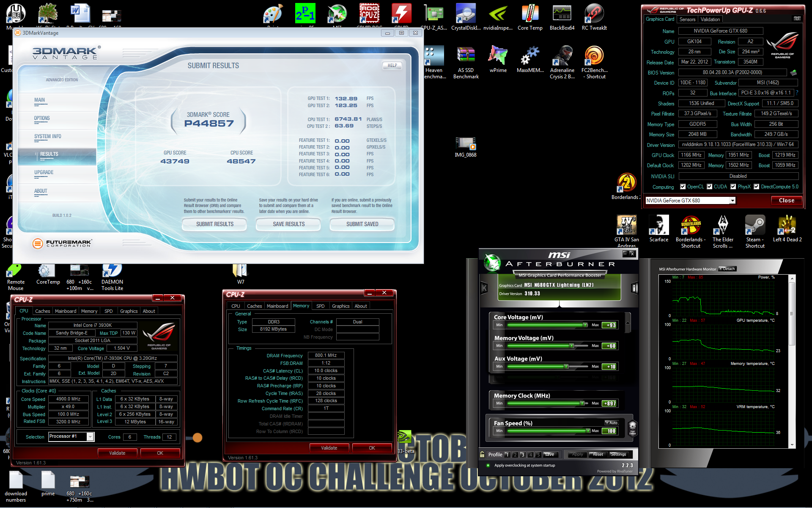
Task: Click the HELP button in 3DMark Vantage
Action: pos(392,65)
